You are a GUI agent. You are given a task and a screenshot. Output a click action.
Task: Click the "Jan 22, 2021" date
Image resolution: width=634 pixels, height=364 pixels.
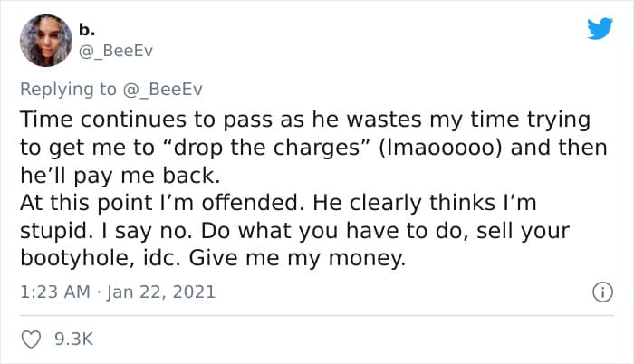click(x=162, y=292)
